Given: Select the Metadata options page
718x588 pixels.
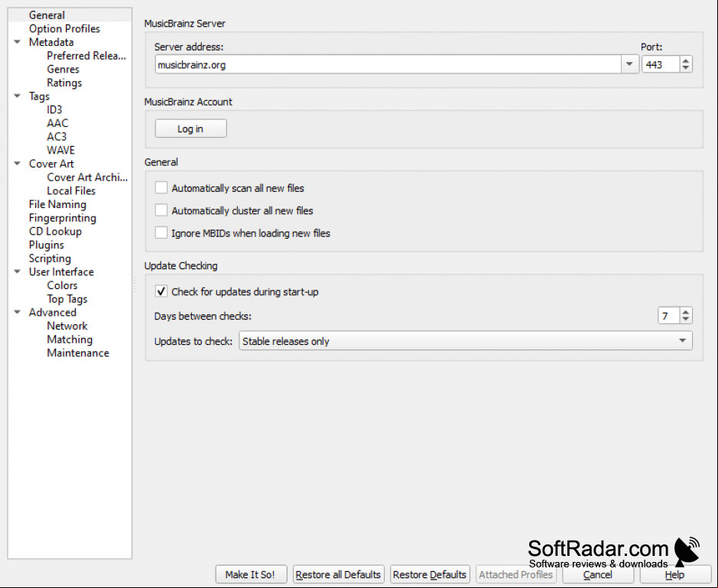Looking at the screenshot, I should point(50,42).
